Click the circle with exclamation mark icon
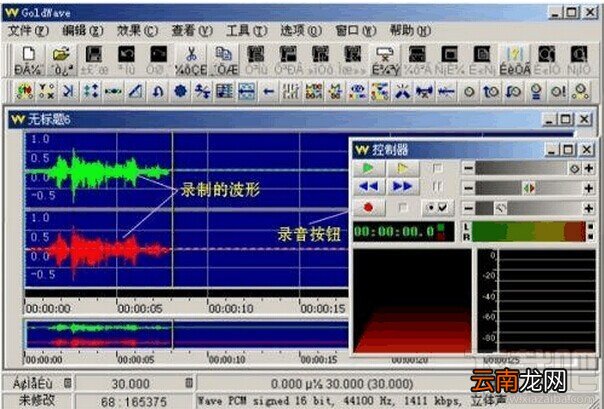Viewport: 604px width, 409px height. click(558, 92)
